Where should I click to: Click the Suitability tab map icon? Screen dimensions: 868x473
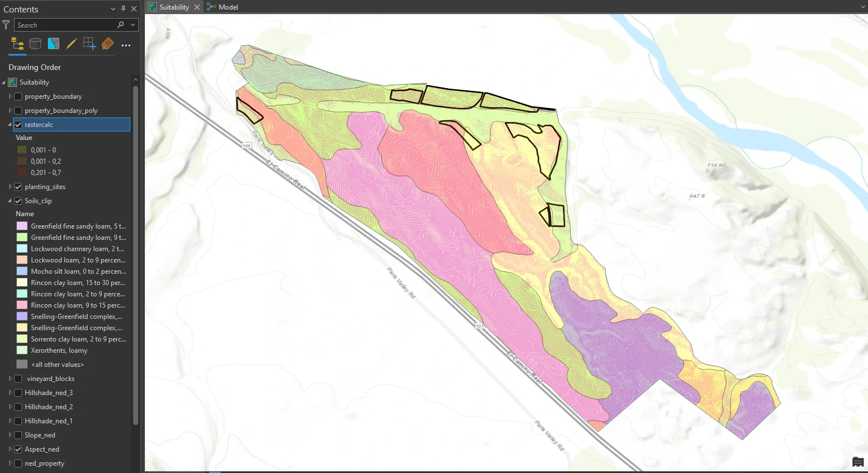coord(152,7)
